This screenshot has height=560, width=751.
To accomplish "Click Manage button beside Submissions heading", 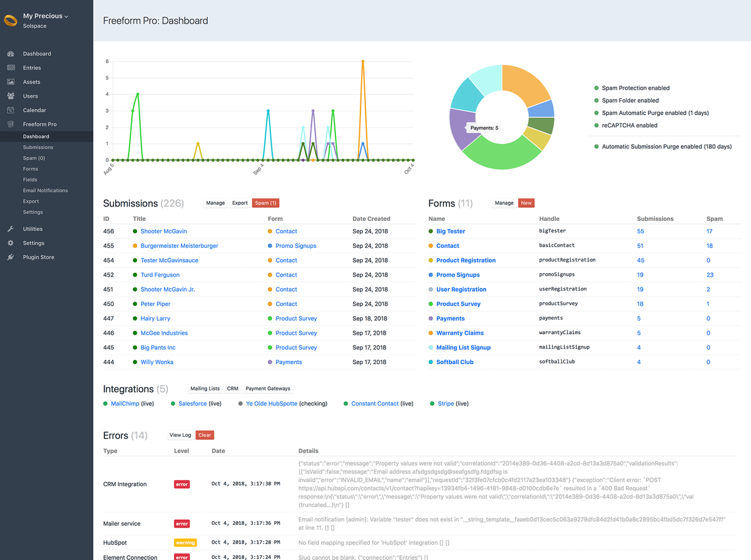I will [x=215, y=203].
